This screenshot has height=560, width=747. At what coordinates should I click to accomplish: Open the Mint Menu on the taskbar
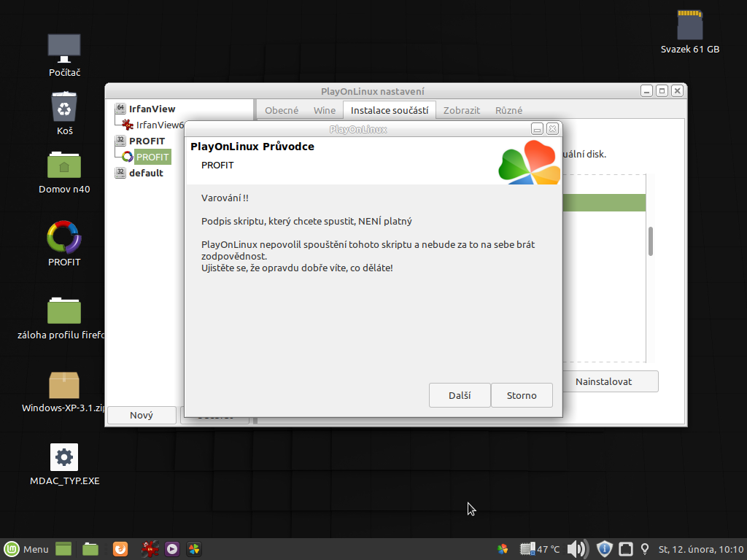click(x=26, y=549)
